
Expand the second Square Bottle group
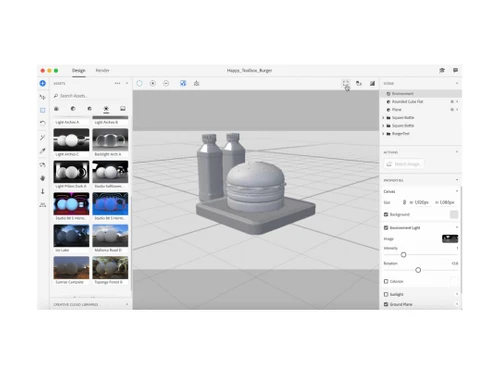tap(383, 126)
